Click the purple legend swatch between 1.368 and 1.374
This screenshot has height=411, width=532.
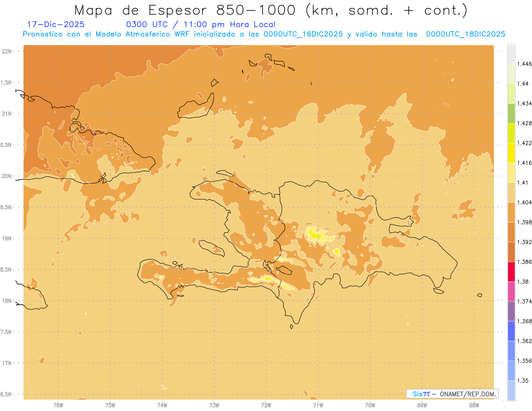point(511,311)
